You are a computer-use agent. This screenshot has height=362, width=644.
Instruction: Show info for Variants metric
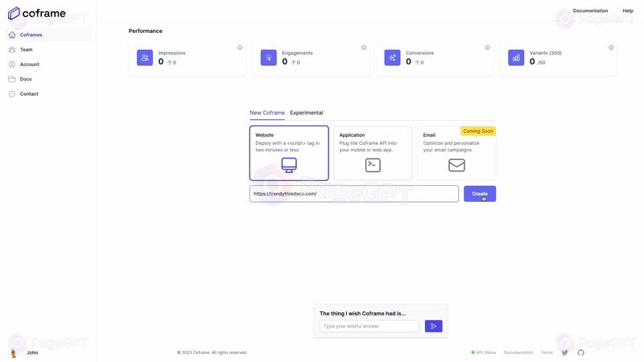click(x=611, y=47)
